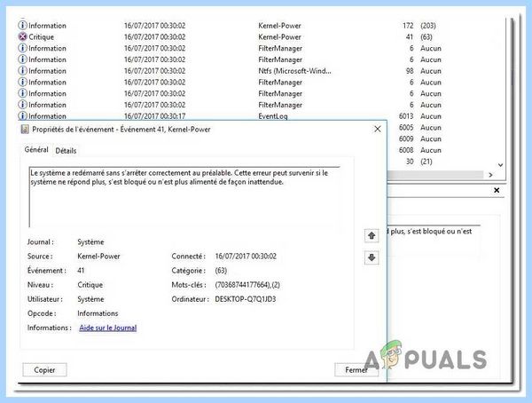
Task: Click info icon of EventLog 6013 row
Action: [22, 116]
